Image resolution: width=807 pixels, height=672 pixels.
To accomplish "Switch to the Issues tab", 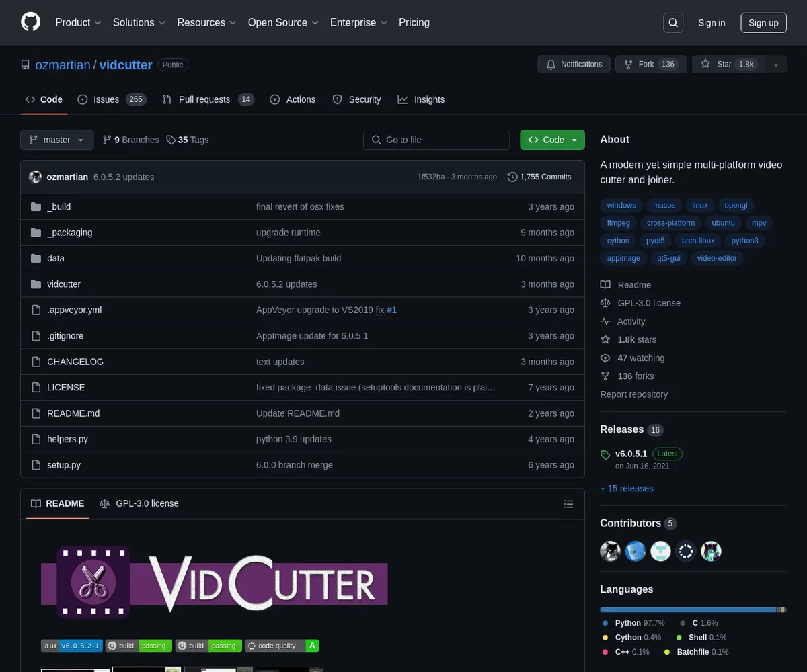I will pos(112,99).
